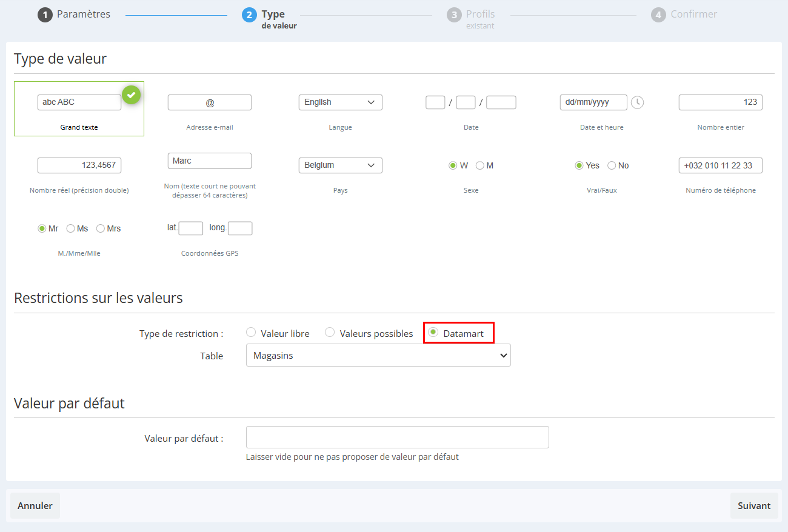Click the Langue label

click(341, 127)
